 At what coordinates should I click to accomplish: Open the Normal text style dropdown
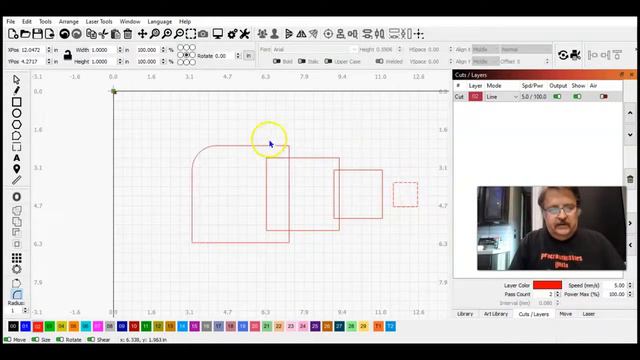526,49
